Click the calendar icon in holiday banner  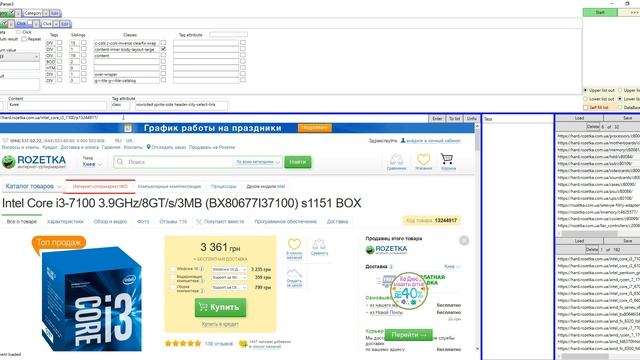(128, 128)
